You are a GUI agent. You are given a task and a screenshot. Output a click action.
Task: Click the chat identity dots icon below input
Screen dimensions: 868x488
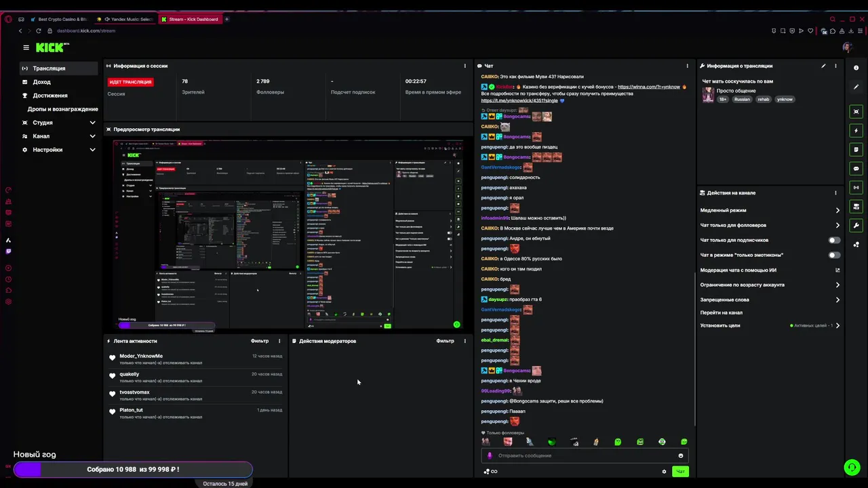click(486, 471)
